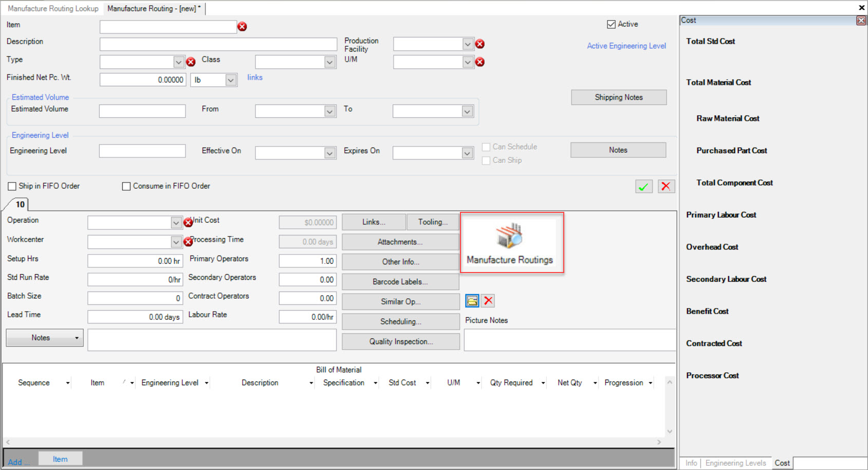This screenshot has height=470, width=868.
Task: Close the Cost panel
Action: (861, 21)
